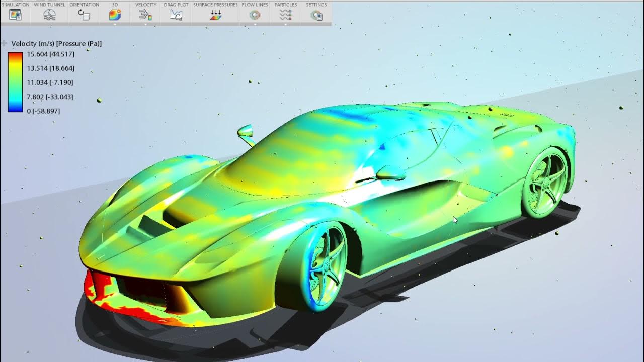The height and width of the screenshot is (362, 644).
Task: Open the Orientation tool icon
Action: tap(84, 15)
